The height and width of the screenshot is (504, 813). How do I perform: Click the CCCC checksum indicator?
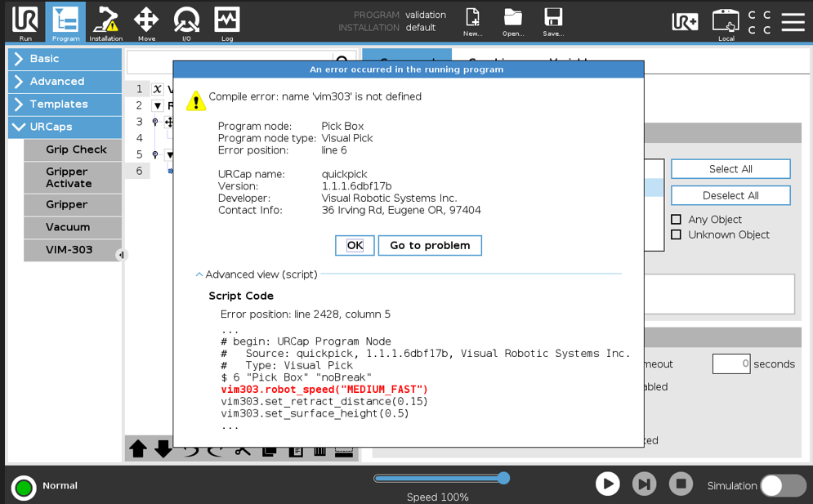pos(759,22)
